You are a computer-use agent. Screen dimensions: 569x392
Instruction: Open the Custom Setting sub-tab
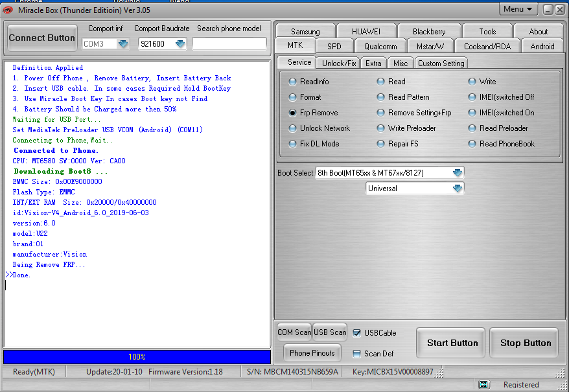[x=441, y=63]
